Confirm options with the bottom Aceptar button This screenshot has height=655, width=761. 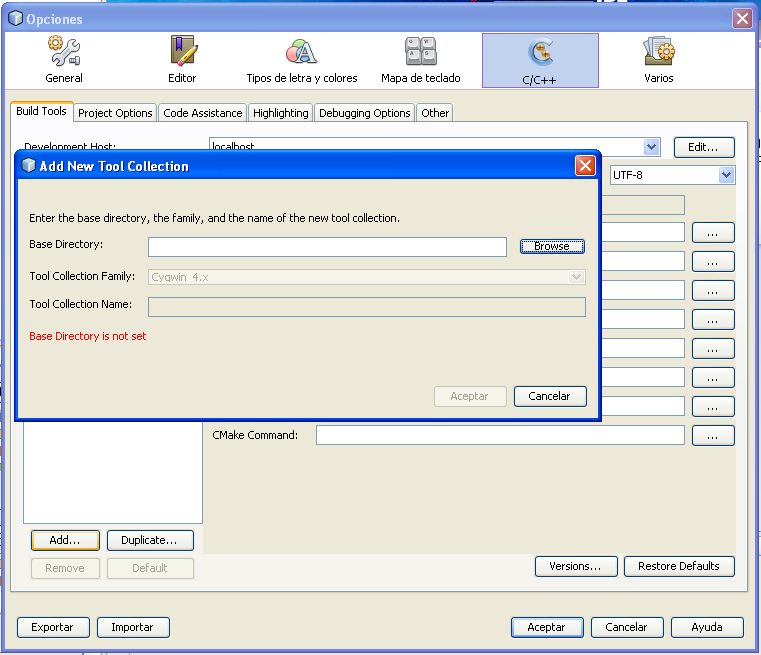click(547, 627)
